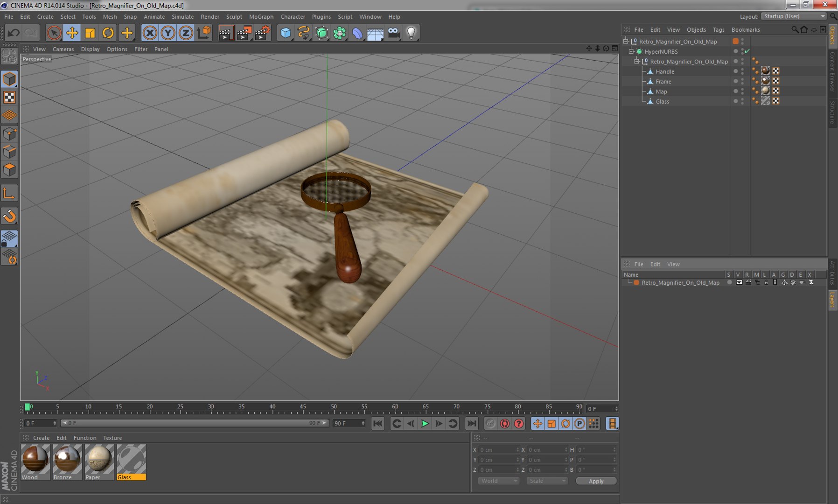Select the Move tool in top toolbar
The height and width of the screenshot is (504, 838).
pyautogui.click(x=72, y=33)
